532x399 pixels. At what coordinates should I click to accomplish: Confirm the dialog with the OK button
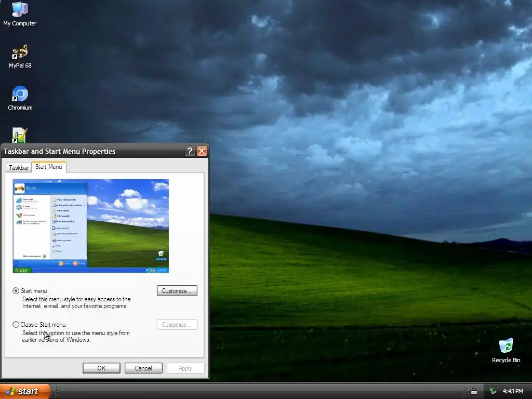(101, 368)
